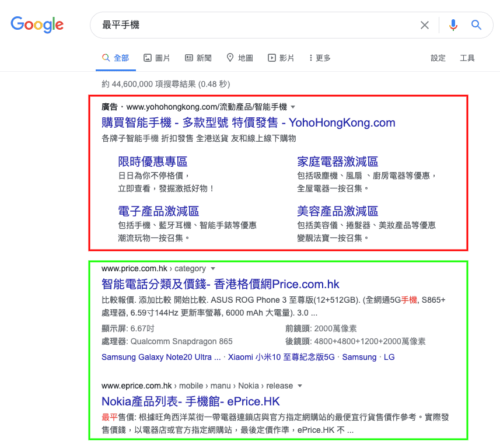Click the 顯示屏: 6.67吋 spec text
Screen dimensions: 500x448
128,328
